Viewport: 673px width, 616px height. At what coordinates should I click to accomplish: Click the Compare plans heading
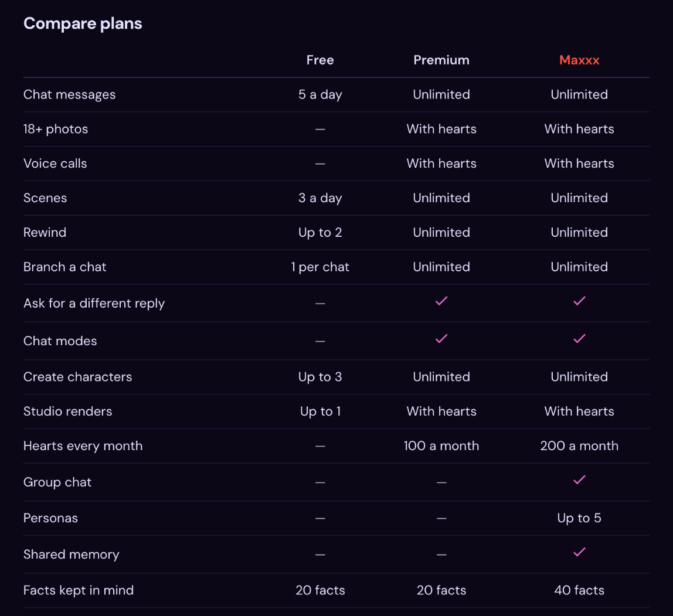click(x=83, y=23)
